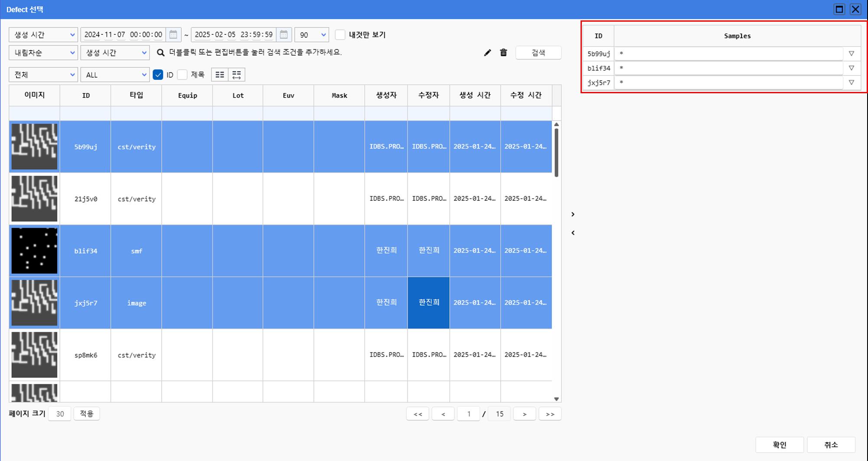Move selected defects right with arrow
The image size is (868, 461).
coord(573,214)
